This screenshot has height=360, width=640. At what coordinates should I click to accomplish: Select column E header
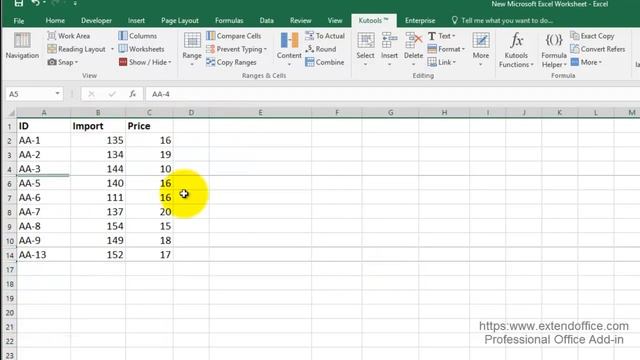[x=260, y=113]
